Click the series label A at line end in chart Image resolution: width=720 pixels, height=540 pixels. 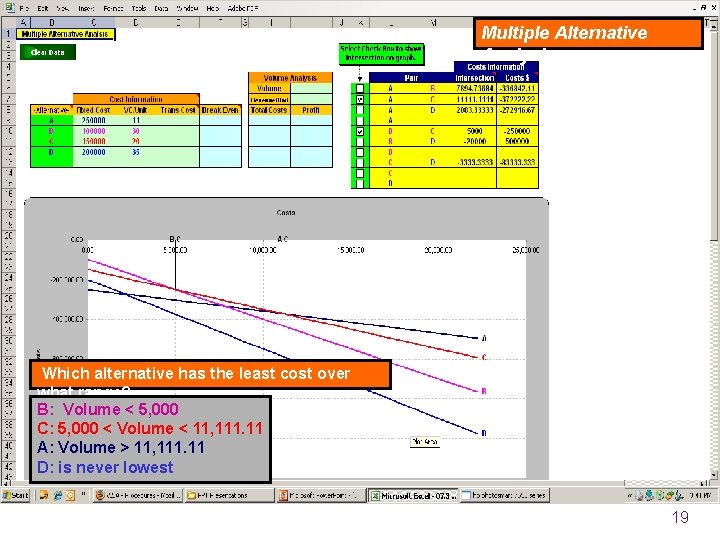(484, 338)
